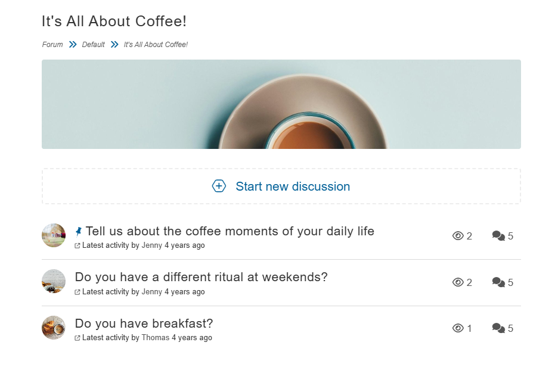Navigate to Default in the breadcrumb
This screenshot has width=558, height=392.
[94, 45]
